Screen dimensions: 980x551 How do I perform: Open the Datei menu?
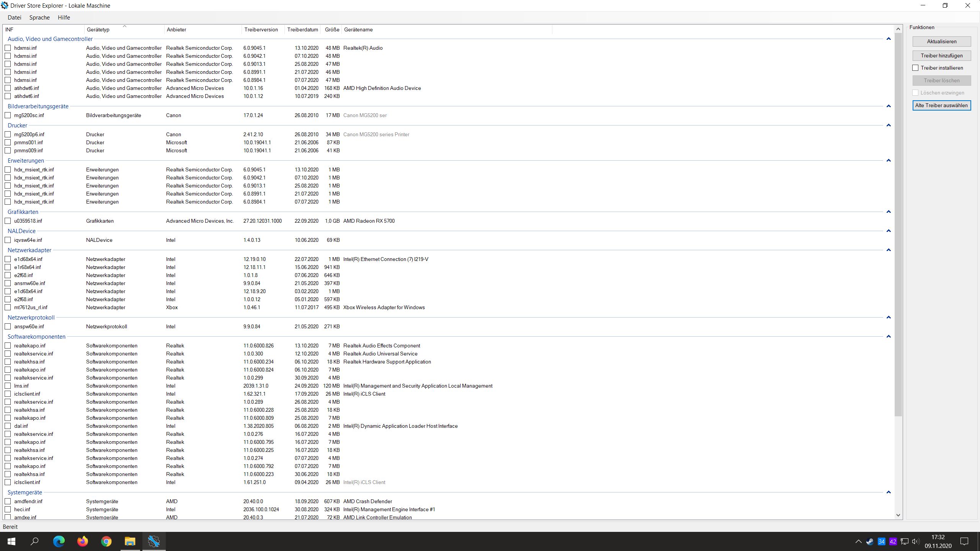click(15, 17)
